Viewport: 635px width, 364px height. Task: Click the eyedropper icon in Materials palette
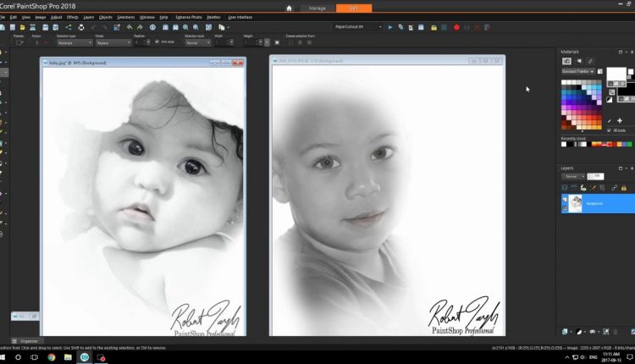click(x=610, y=121)
